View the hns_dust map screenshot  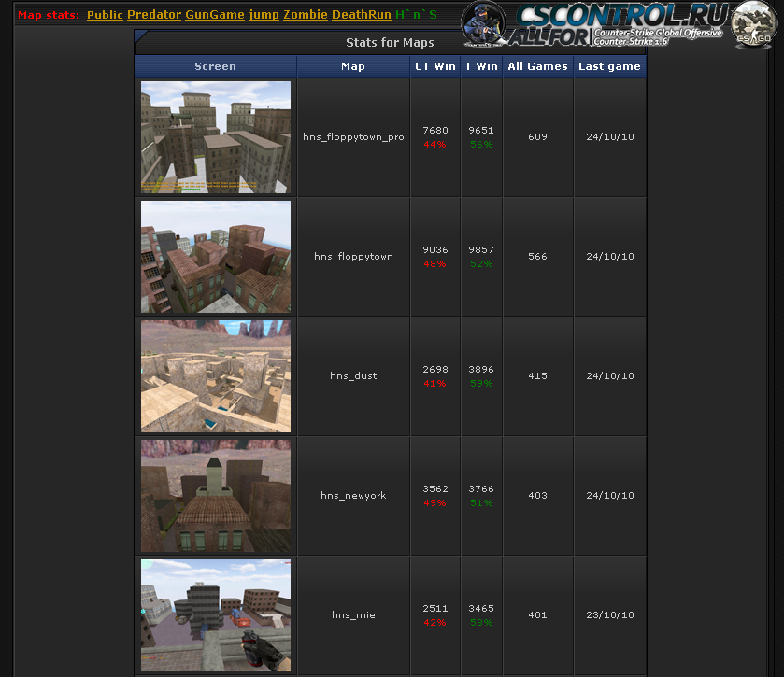pyautogui.click(x=216, y=376)
